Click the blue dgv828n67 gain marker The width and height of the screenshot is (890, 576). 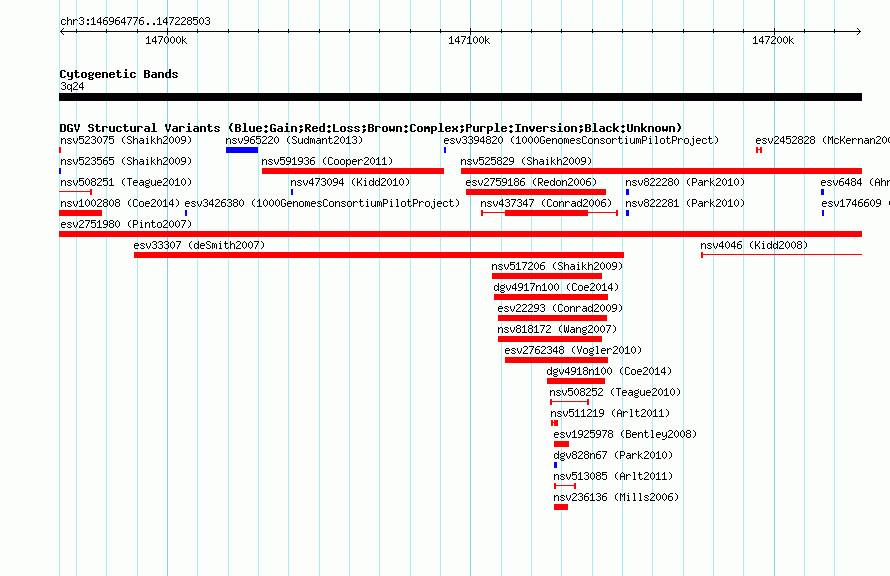coord(556,465)
